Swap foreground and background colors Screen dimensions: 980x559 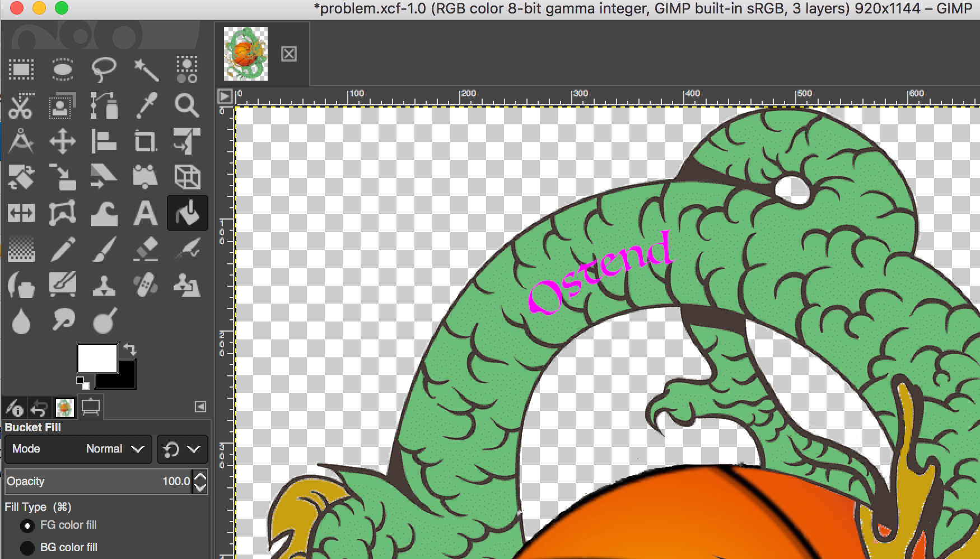(x=130, y=350)
